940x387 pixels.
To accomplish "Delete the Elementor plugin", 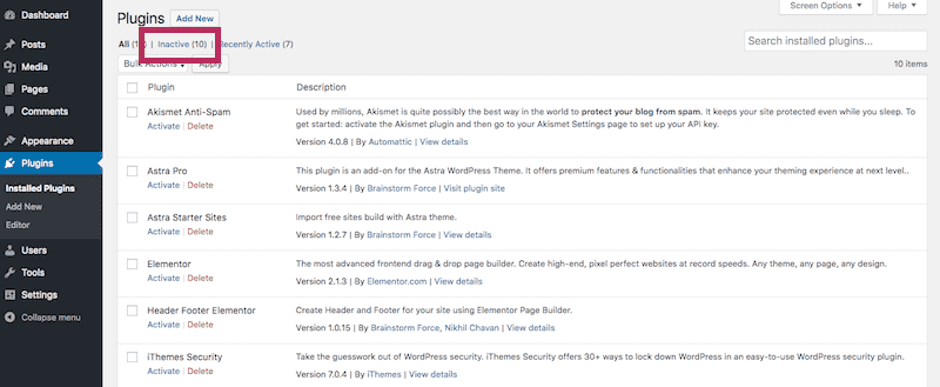I will [200, 278].
